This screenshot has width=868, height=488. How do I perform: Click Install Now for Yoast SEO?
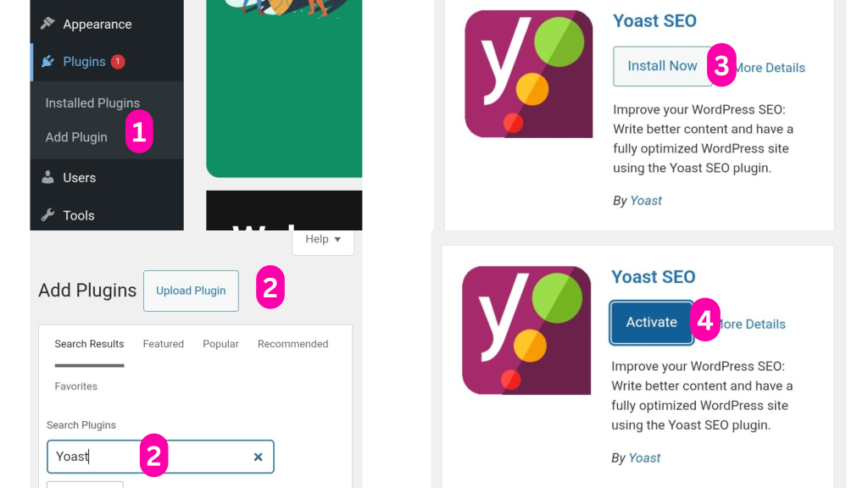[662, 66]
